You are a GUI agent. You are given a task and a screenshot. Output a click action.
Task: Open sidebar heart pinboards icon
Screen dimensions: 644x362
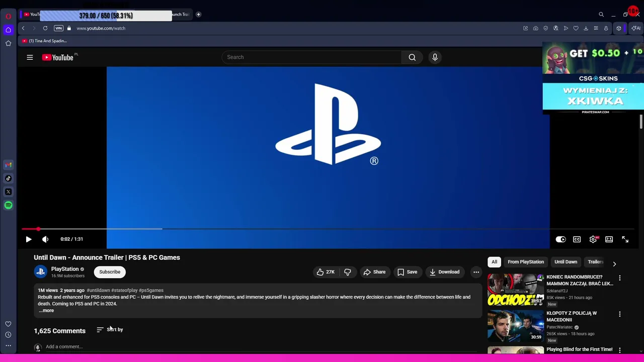[8, 324]
